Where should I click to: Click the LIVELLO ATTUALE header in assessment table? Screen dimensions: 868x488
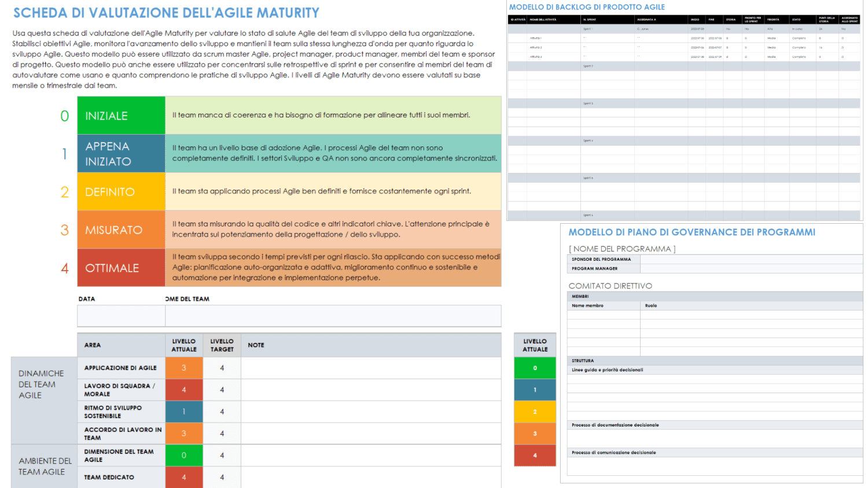click(x=184, y=345)
